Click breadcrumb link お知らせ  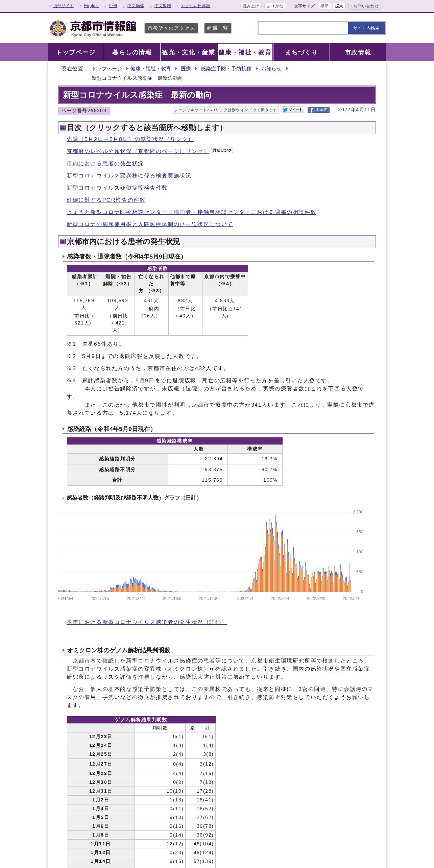click(271, 69)
